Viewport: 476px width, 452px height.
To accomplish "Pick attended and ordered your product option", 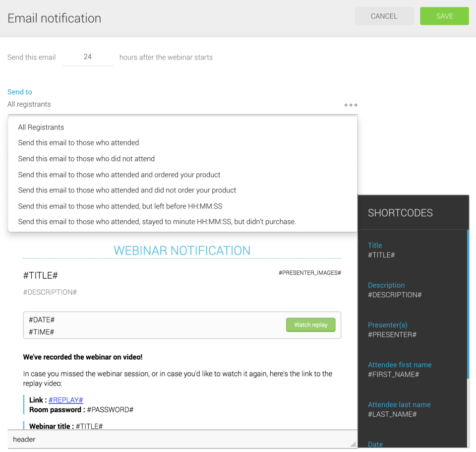I will [119, 175].
